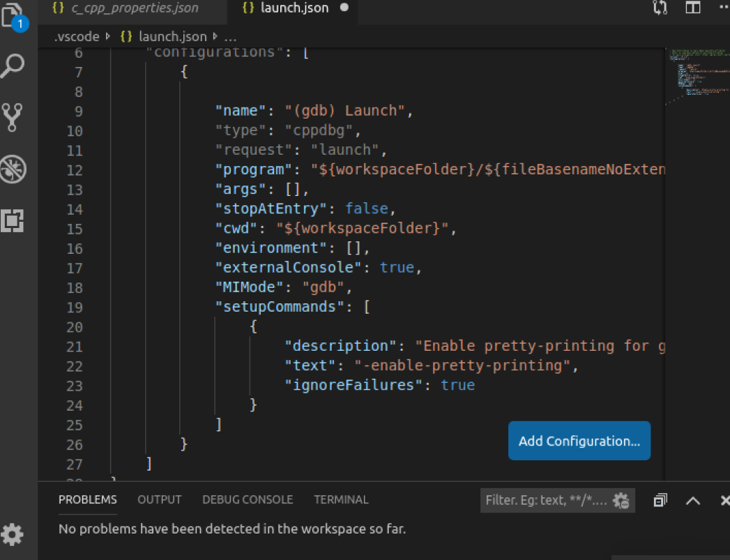Click the "setupCommands" key on line 19
The height and width of the screenshot is (560, 730).
(280, 307)
